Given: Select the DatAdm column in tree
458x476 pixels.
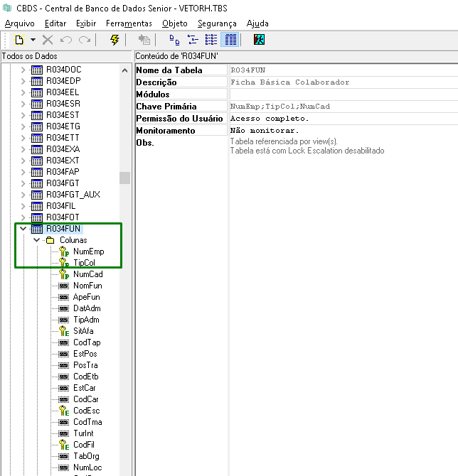Looking at the screenshot, I should click(x=87, y=308).
